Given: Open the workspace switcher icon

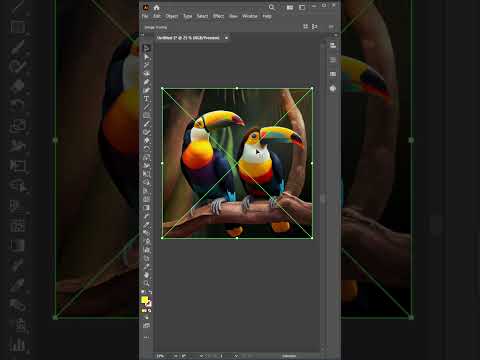Looking at the screenshot, I should (302, 7).
